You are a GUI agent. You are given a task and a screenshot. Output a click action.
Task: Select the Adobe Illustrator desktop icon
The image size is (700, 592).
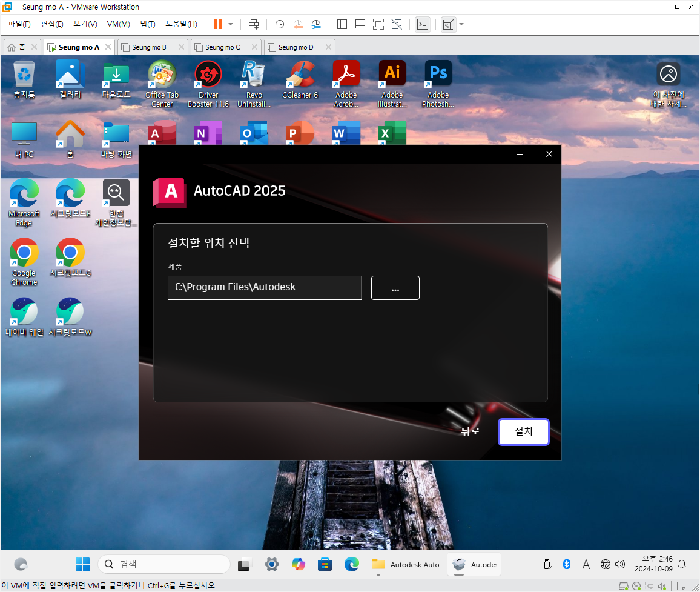pos(392,84)
